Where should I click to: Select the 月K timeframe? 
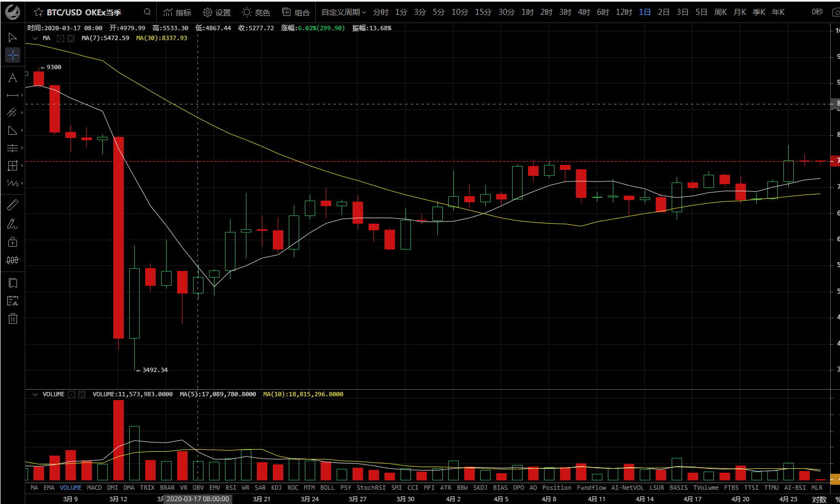[740, 12]
